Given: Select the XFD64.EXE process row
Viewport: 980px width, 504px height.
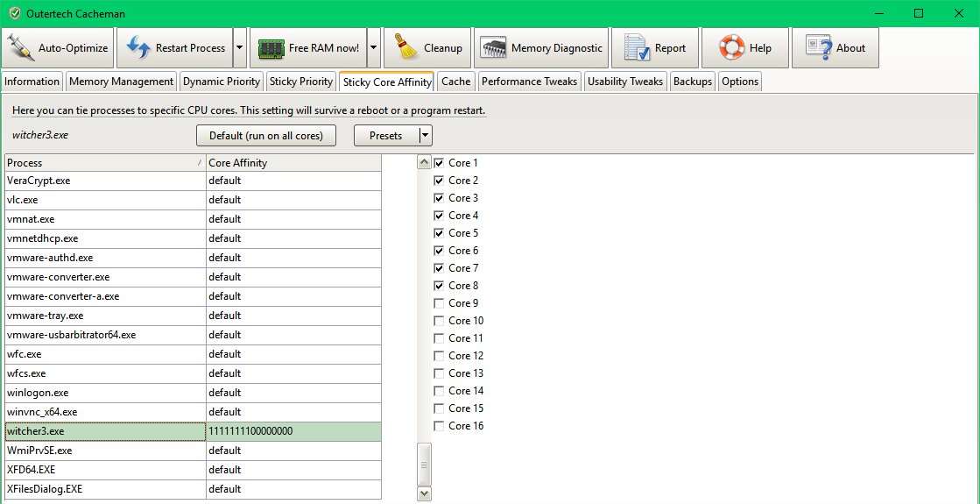Looking at the screenshot, I should tap(193, 470).
